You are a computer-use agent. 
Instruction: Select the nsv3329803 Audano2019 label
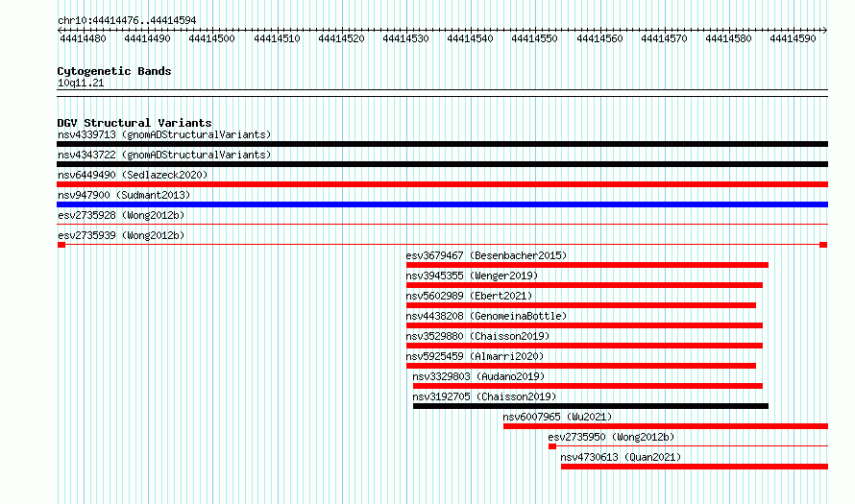click(x=478, y=376)
